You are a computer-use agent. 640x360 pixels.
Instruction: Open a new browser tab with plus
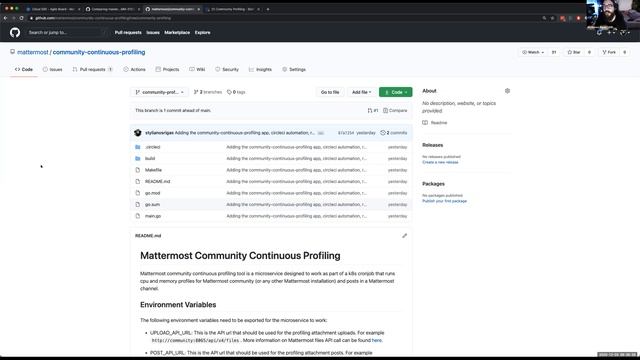coord(268,9)
